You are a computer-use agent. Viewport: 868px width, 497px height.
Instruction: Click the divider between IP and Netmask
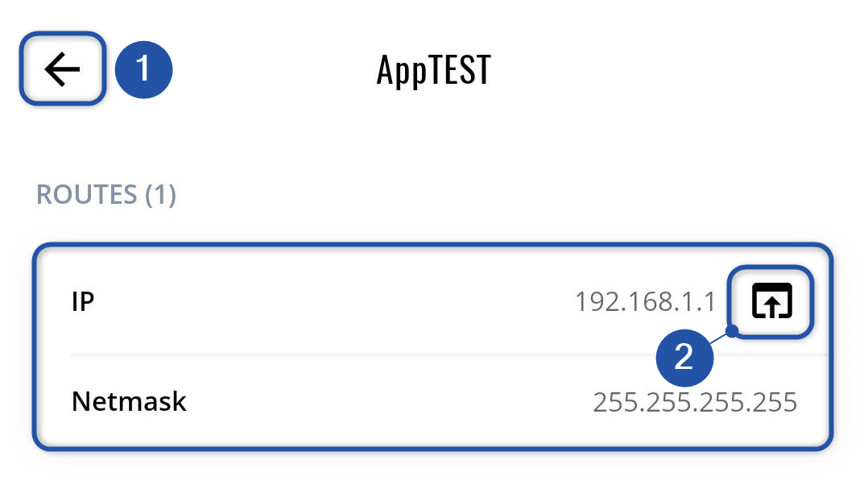(362, 353)
